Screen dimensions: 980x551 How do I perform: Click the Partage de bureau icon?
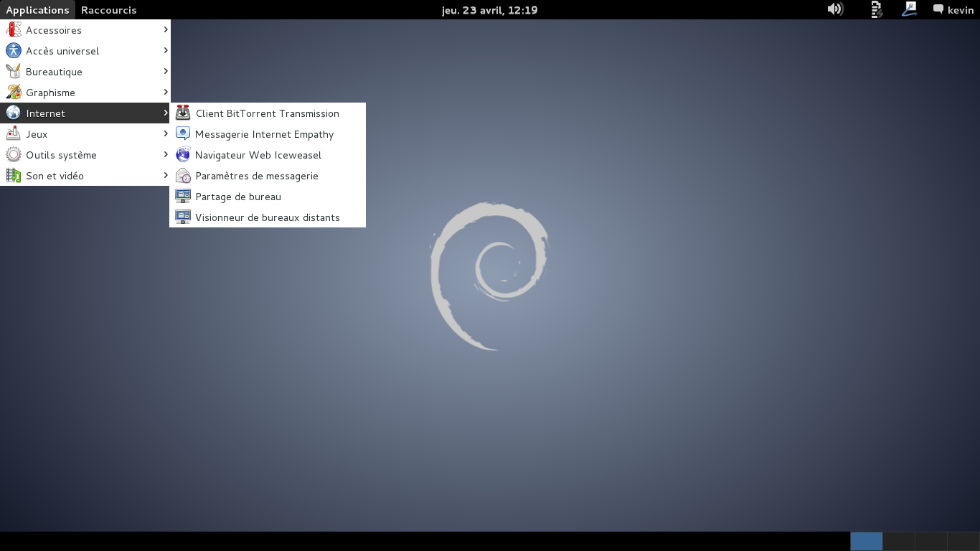tap(183, 197)
